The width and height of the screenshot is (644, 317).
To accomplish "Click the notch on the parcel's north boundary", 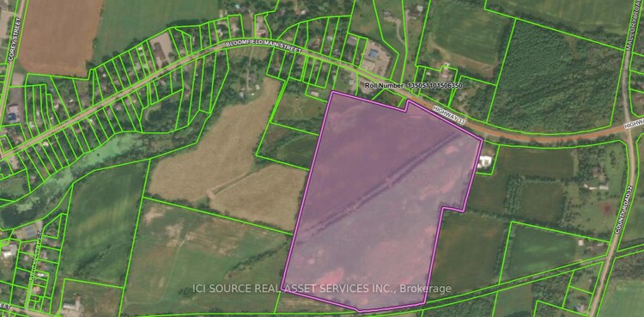I will click(x=407, y=106).
